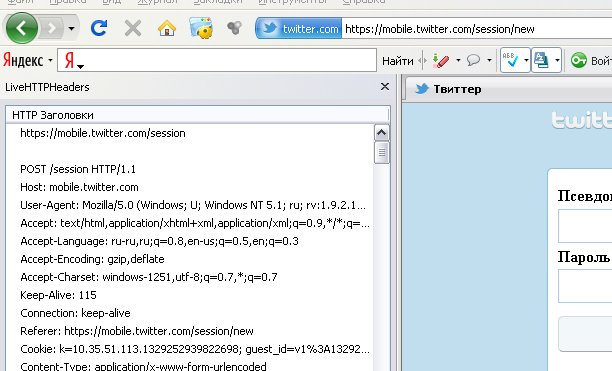Click the forward navigation arrow

(x=52, y=28)
